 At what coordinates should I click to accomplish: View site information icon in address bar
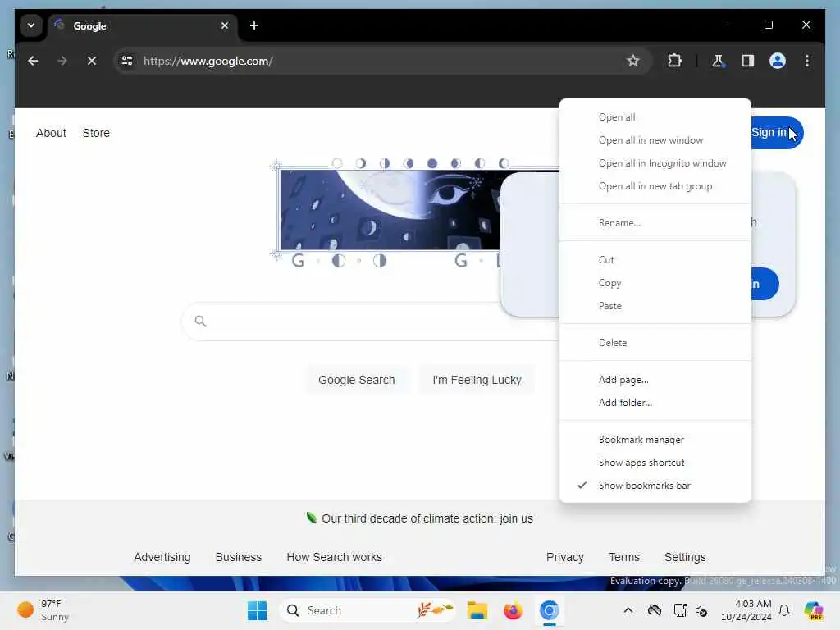[x=127, y=61]
